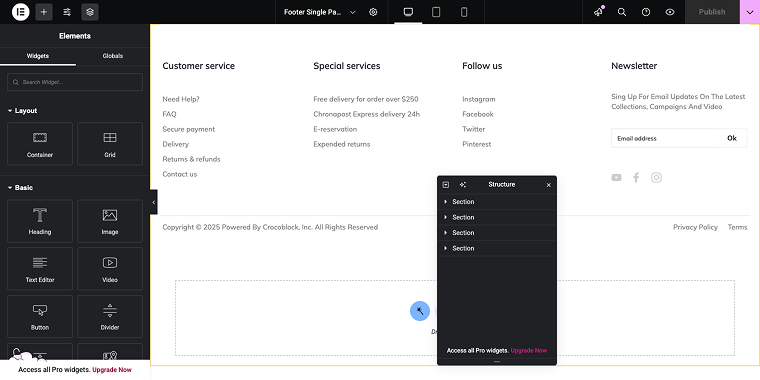This screenshot has height=380, width=760.
Task: Toggle the Structure layers icon in top bar
Action: [90, 12]
